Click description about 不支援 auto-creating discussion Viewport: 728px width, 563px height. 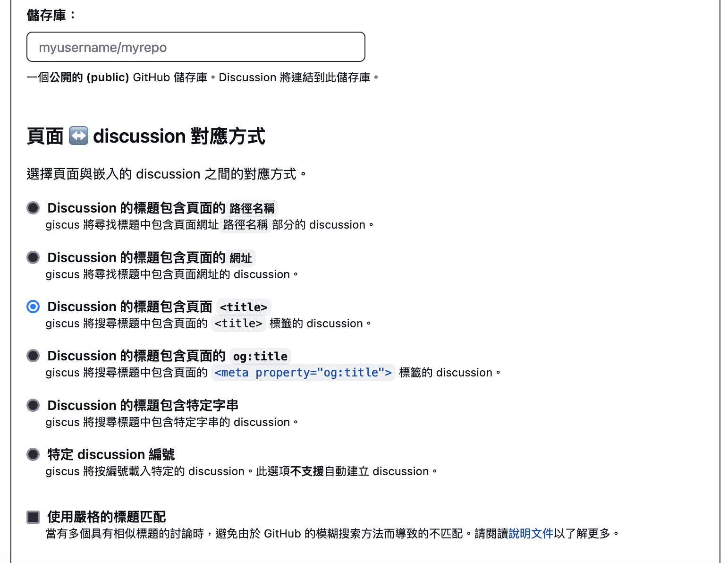(241, 471)
